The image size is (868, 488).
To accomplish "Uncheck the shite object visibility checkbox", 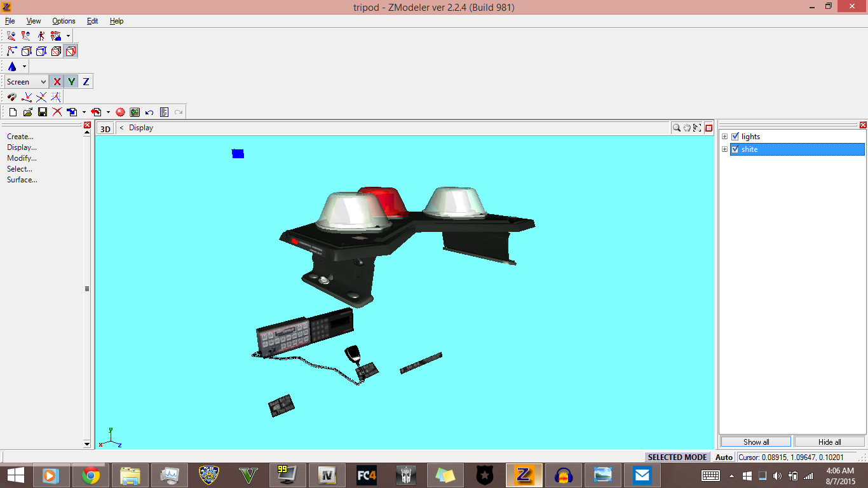I will (735, 149).
